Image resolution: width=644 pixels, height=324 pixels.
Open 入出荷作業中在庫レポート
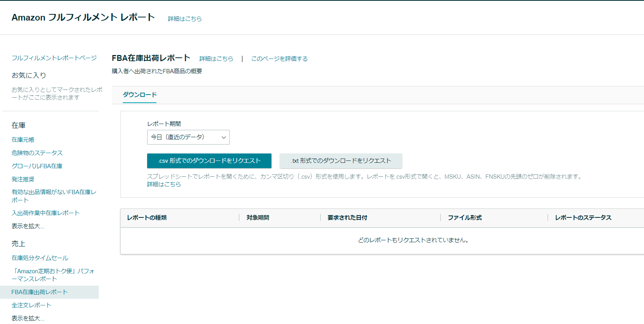pyautogui.click(x=46, y=213)
